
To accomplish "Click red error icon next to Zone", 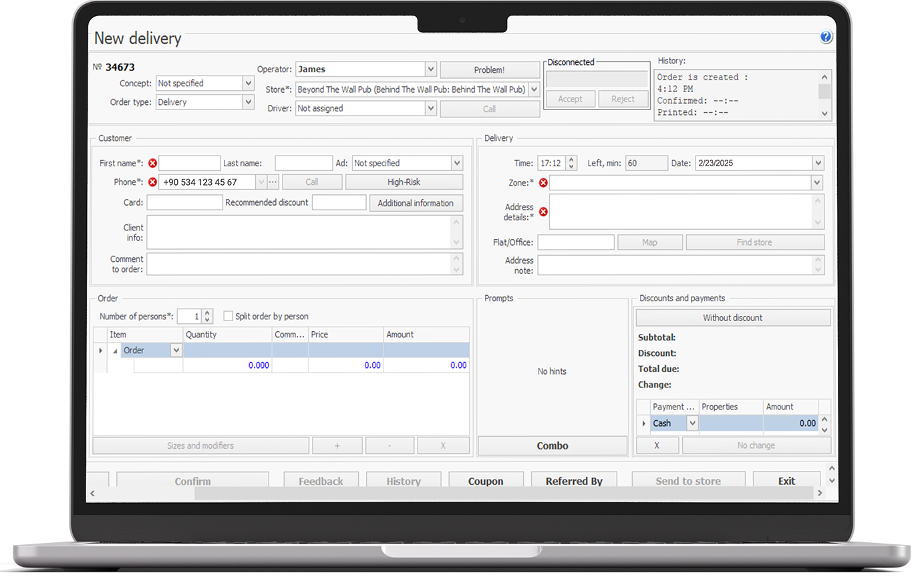I will click(543, 183).
